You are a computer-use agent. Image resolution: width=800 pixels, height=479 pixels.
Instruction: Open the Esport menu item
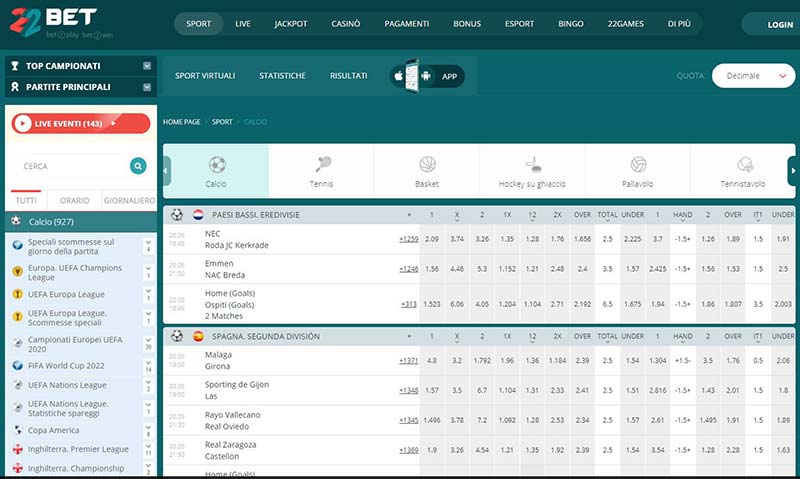(519, 23)
